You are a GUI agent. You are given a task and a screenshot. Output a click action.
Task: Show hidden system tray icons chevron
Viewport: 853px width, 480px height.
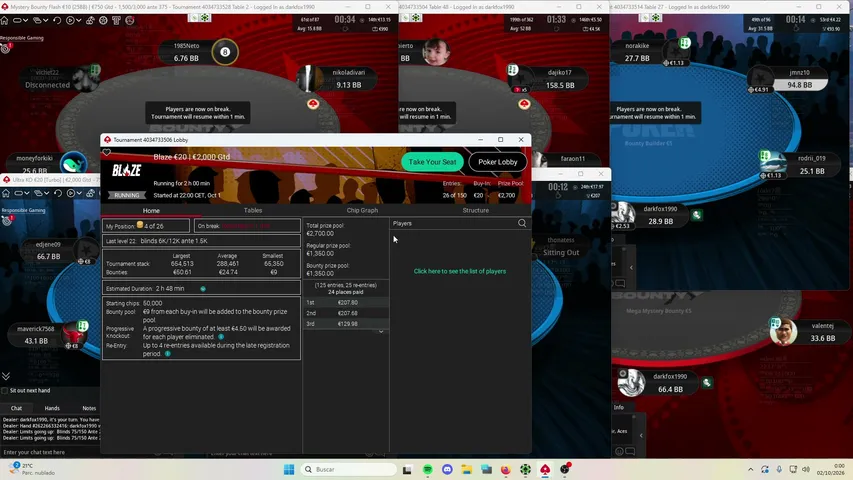[x=751, y=469]
